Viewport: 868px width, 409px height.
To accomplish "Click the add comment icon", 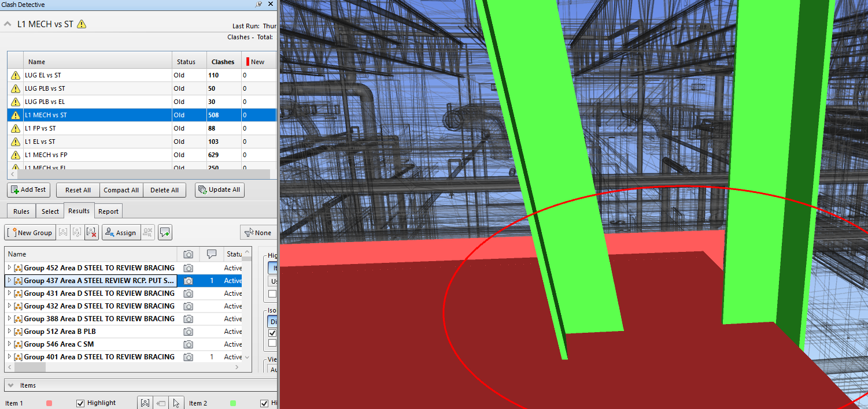I will 165,233.
